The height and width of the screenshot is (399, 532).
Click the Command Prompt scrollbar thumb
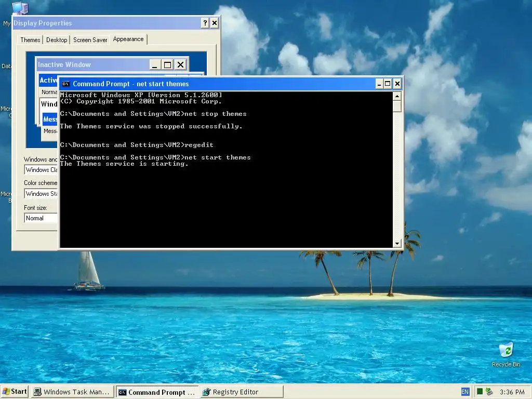[x=397, y=106]
